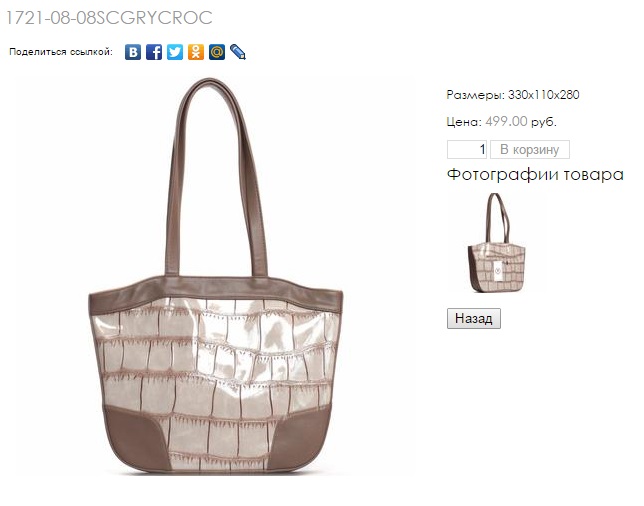
Task: Go back using the Назад button
Action: (x=474, y=318)
